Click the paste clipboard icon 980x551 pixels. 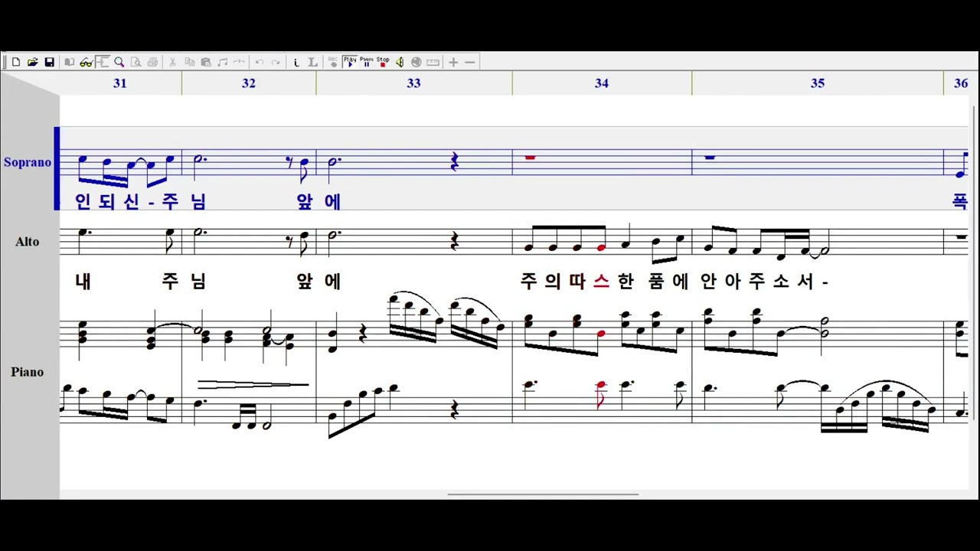[206, 62]
